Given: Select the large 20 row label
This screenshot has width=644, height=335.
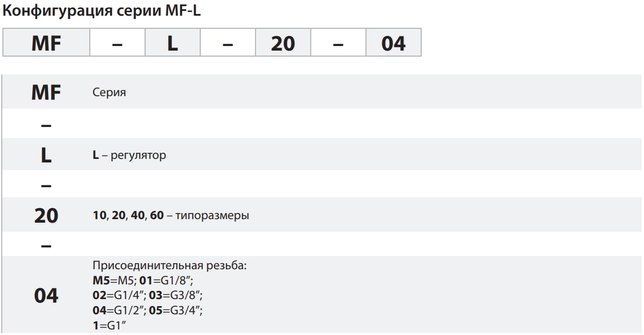Looking at the screenshot, I should [46, 216].
